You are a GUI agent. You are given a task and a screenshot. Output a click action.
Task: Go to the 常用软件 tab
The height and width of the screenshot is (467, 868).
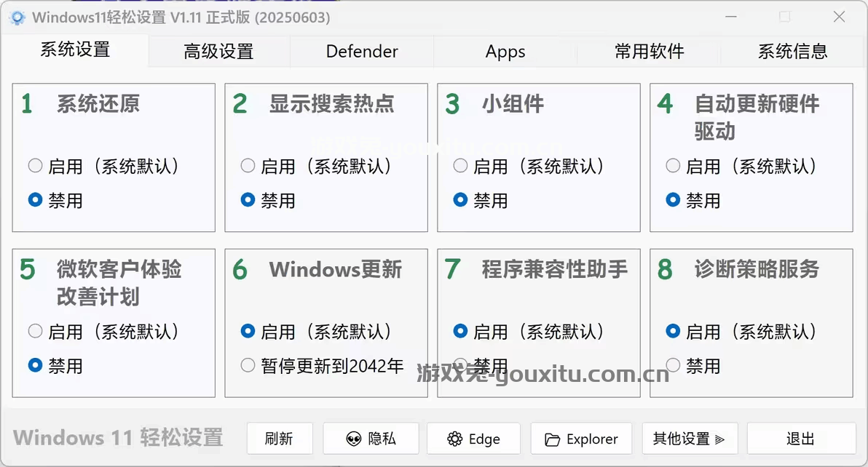(x=649, y=52)
